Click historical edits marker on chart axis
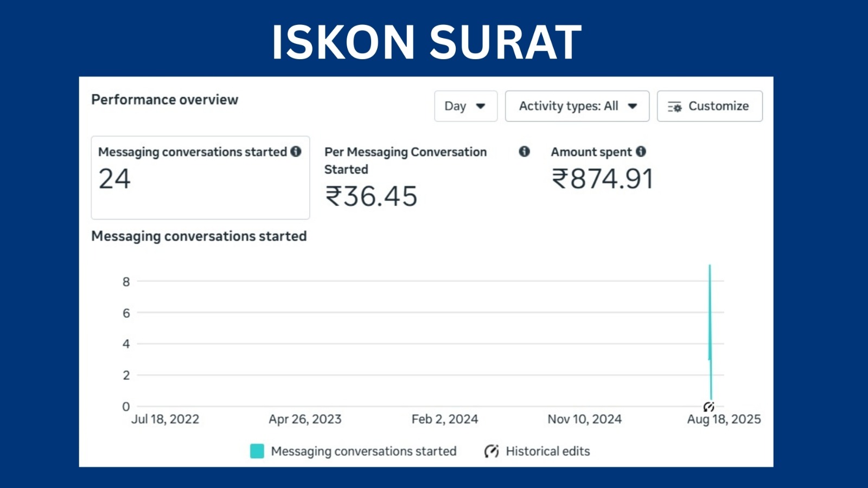The width and height of the screenshot is (868, 488). pos(709,407)
